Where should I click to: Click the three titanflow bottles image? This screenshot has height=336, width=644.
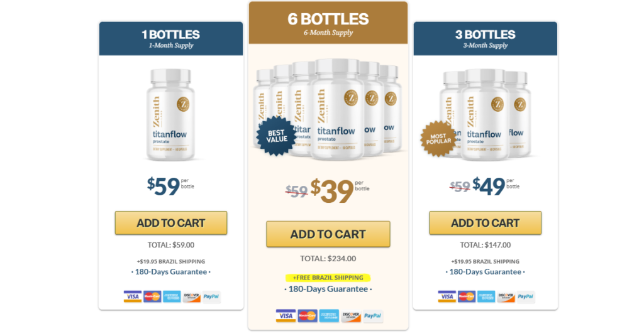tap(486, 115)
